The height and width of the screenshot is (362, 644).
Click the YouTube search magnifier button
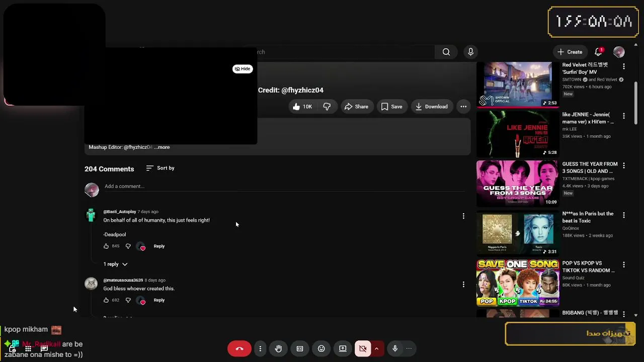tap(446, 52)
